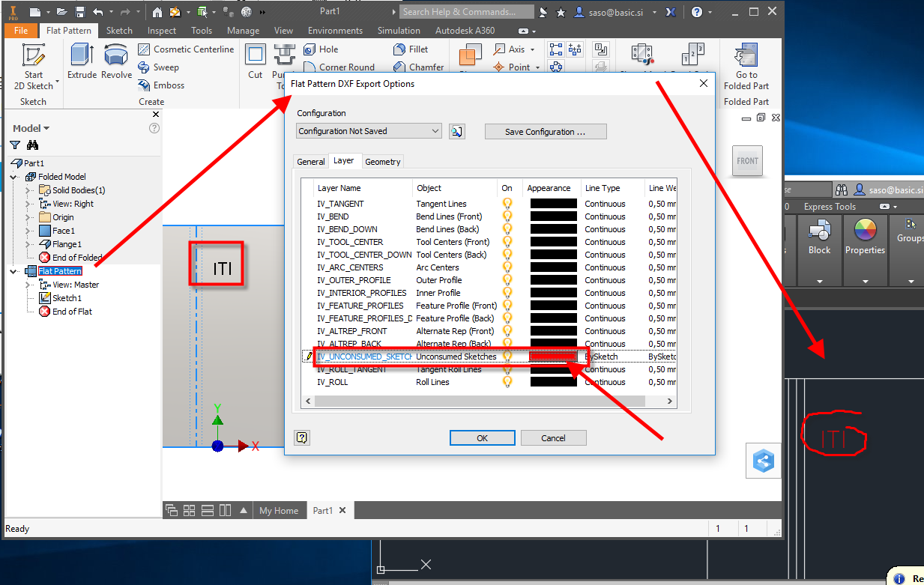Switch to the Inspect ribbon tab
924x585 pixels.
pos(162,31)
